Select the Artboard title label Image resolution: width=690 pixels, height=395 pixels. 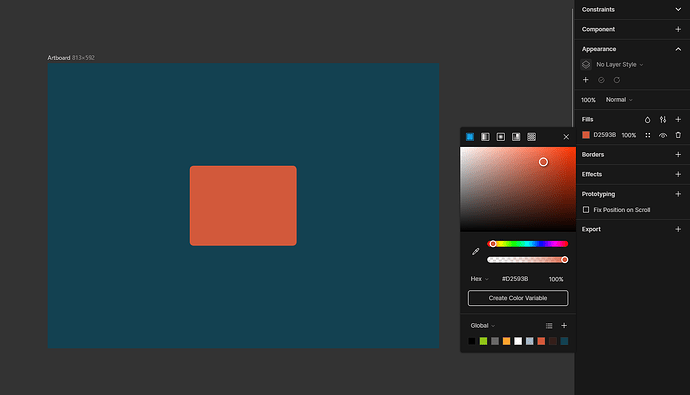pos(59,58)
